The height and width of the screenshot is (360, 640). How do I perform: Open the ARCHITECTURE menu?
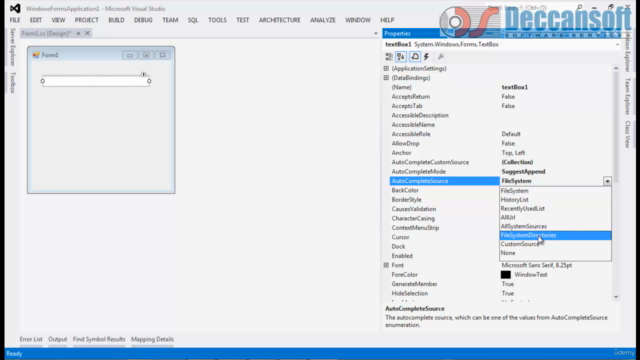(x=280, y=20)
